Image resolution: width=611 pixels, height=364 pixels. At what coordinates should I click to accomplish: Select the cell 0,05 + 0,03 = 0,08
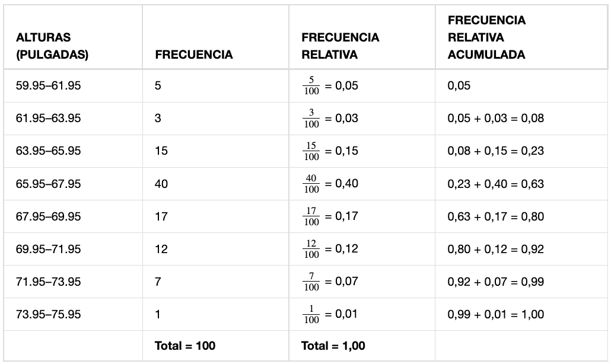pos(496,119)
